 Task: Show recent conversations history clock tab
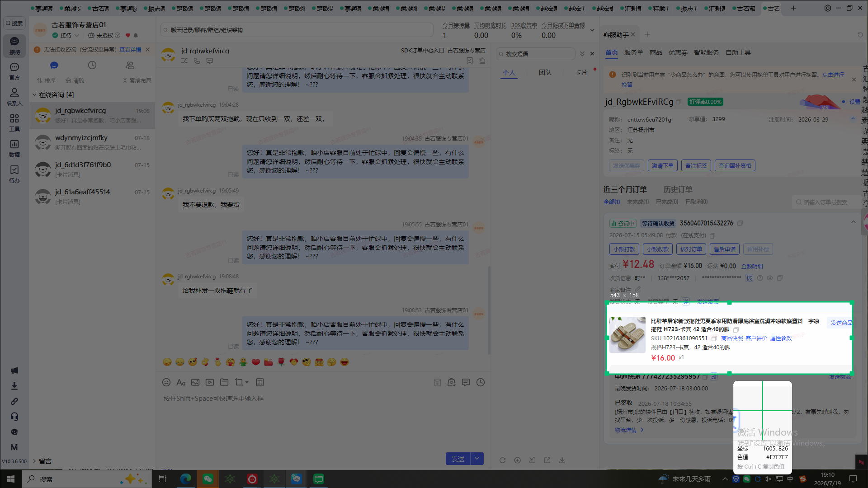[x=92, y=65]
